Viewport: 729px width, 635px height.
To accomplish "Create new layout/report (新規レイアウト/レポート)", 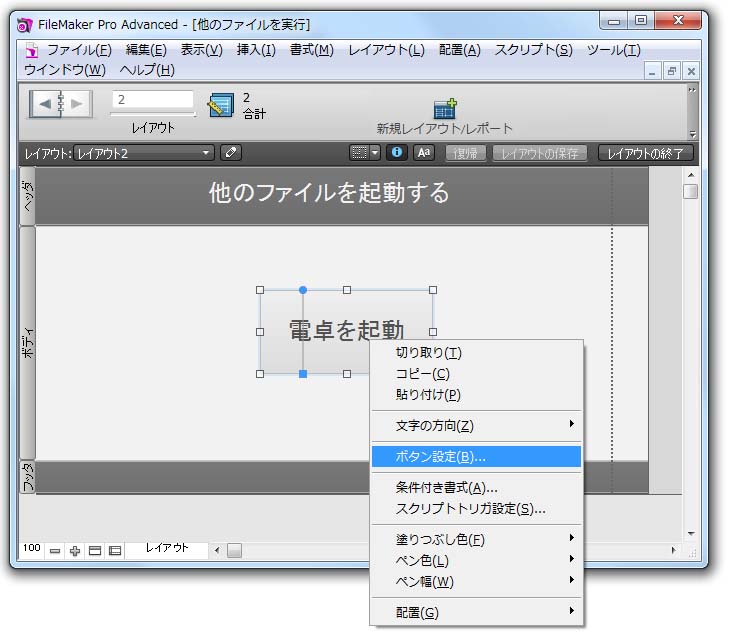I will tap(444, 116).
